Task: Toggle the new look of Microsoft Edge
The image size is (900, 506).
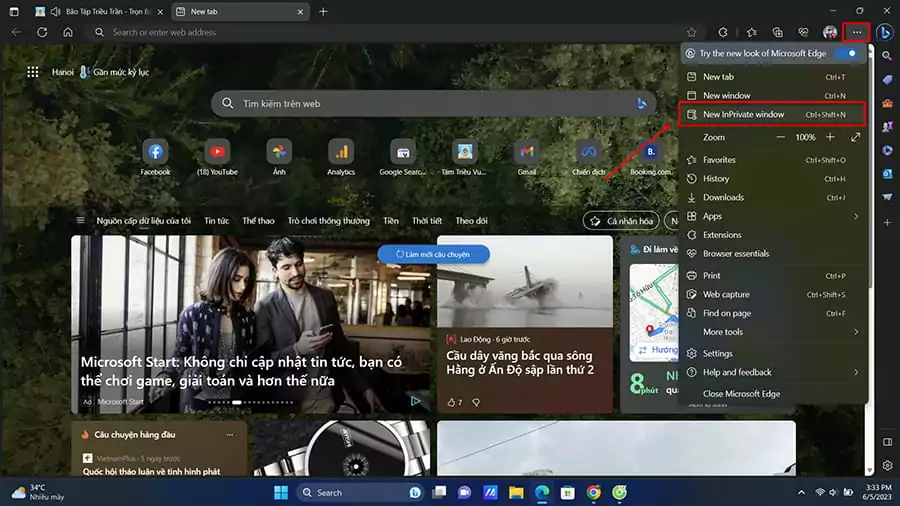Action: [847, 53]
